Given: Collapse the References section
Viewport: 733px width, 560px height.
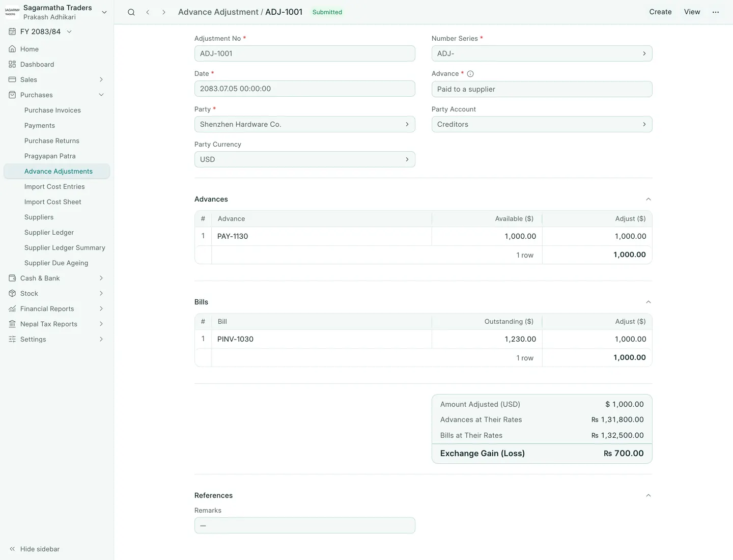Looking at the screenshot, I should pyautogui.click(x=649, y=495).
